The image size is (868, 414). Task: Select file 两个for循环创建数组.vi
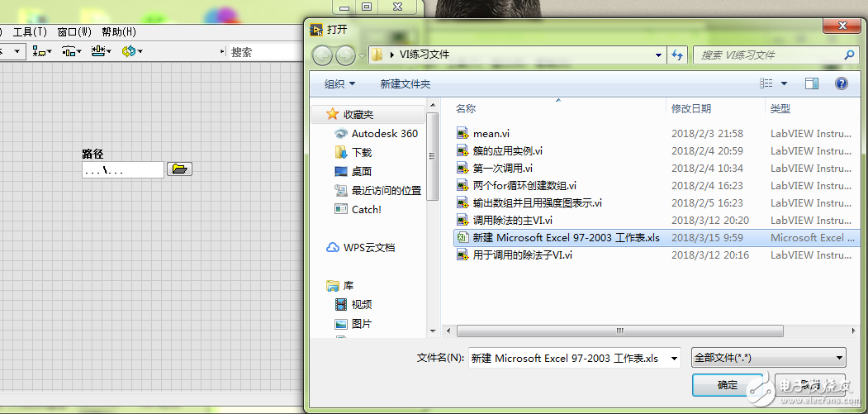click(524, 186)
